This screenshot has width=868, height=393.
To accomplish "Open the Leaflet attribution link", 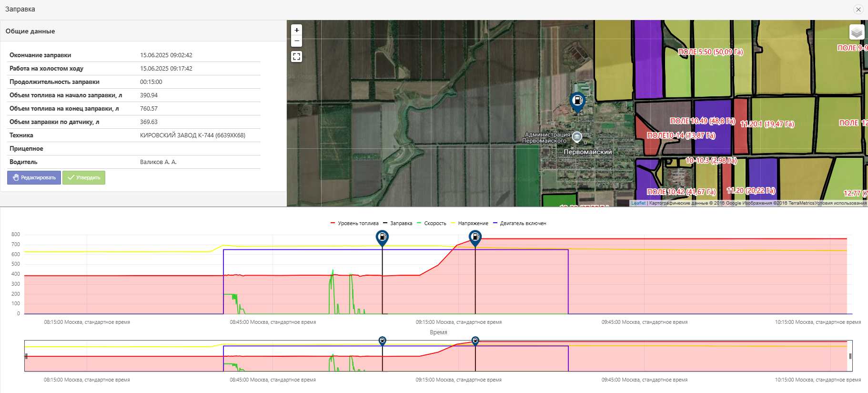I will (x=638, y=203).
